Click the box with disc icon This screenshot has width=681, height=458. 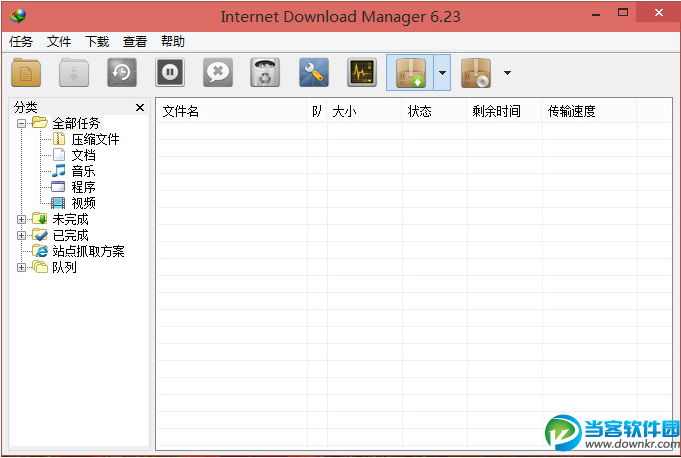[x=476, y=72]
